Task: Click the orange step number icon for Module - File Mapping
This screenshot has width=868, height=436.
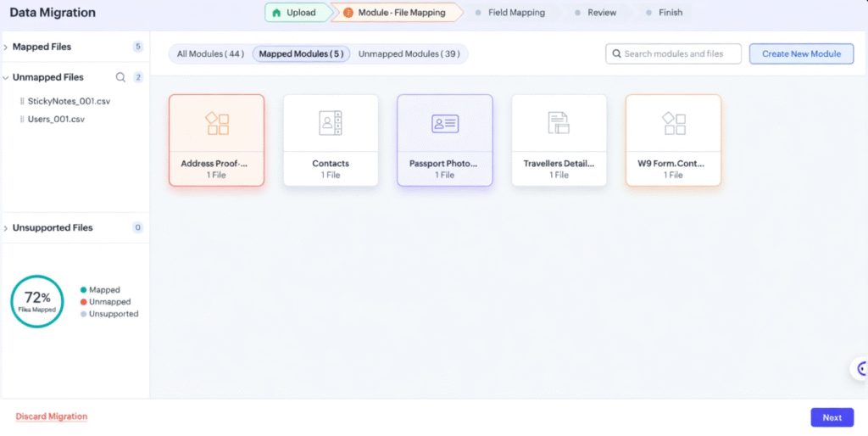Action: tap(348, 13)
